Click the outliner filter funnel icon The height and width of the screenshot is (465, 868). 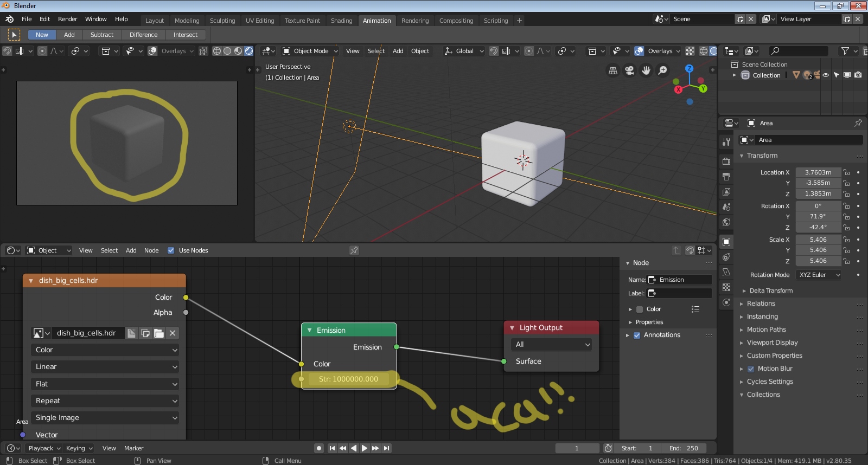tap(845, 51)
